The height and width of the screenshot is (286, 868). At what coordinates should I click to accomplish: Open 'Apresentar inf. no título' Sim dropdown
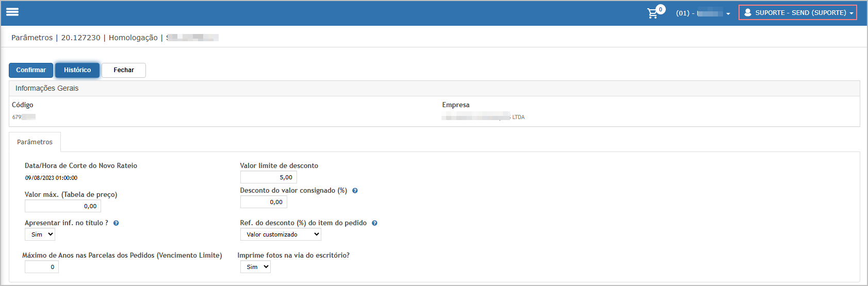[x=40, y=234]
